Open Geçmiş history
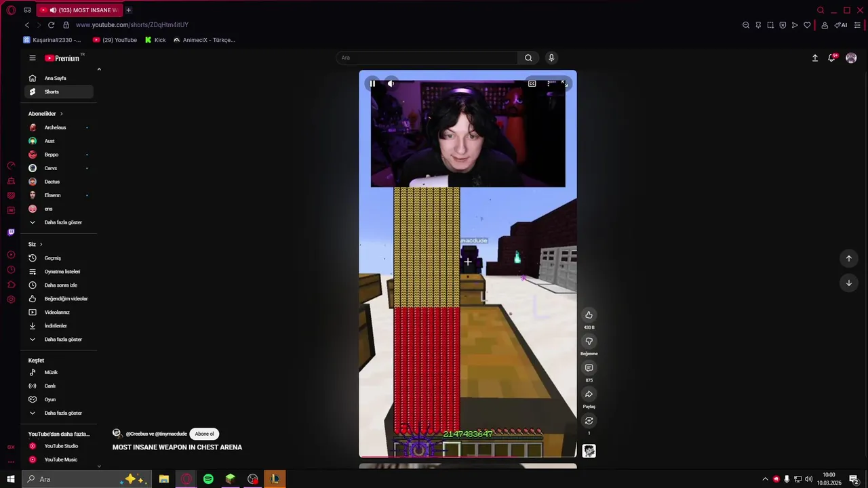The image size is (868, 488). pos(59,258)
